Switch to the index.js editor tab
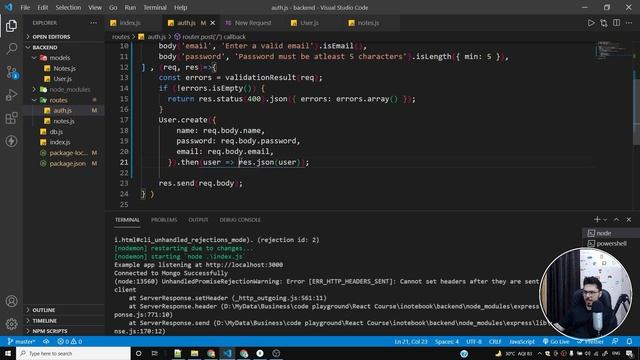This screenshot has height=360, width=640. [133, 23]
